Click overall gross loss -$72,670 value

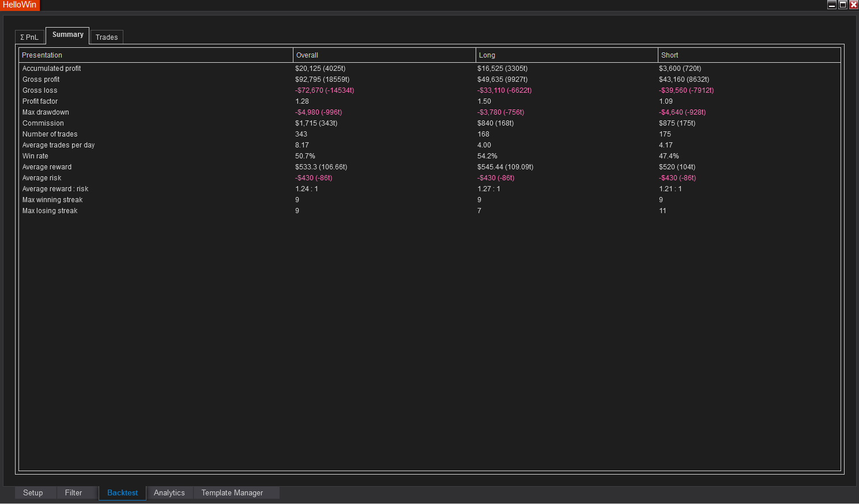pyautogui.click(x=325, y=90)
